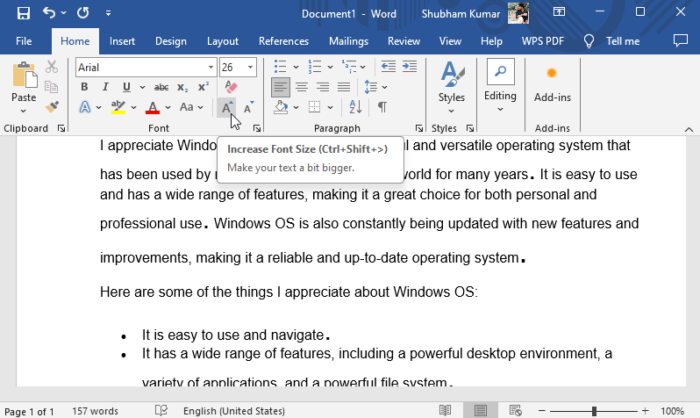Click Increase Font Size button
The height and width of the screenshot is (418, 700).
(x=226, y=107)
